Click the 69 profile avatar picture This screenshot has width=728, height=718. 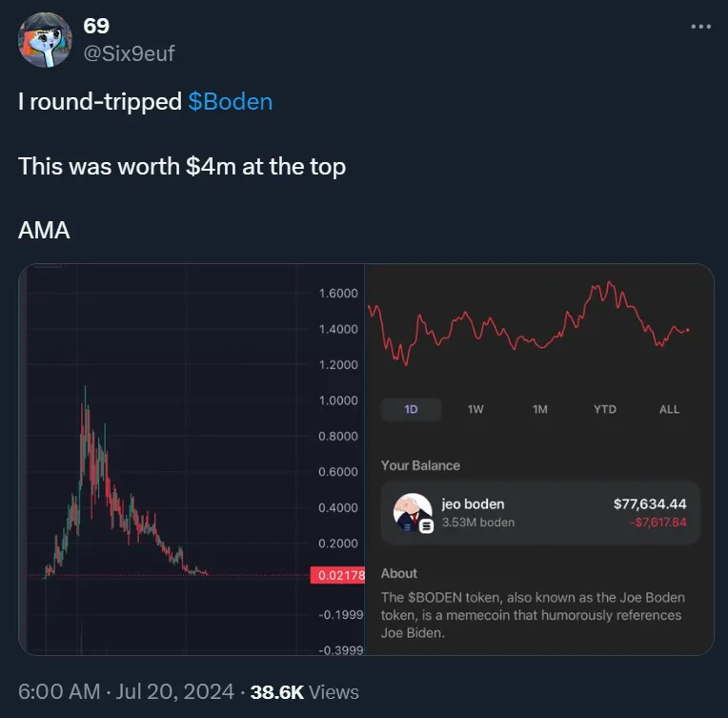45,40
